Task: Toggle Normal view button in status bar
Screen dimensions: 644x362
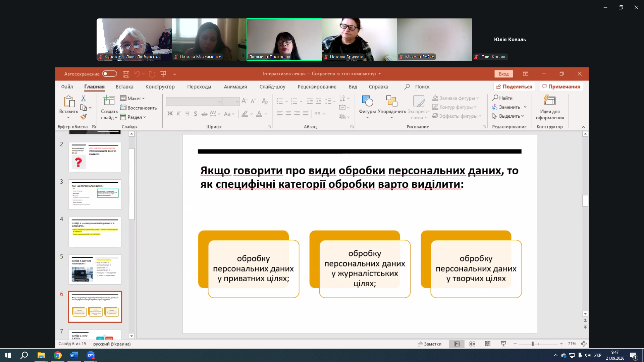Action: [x=457, y=344]
